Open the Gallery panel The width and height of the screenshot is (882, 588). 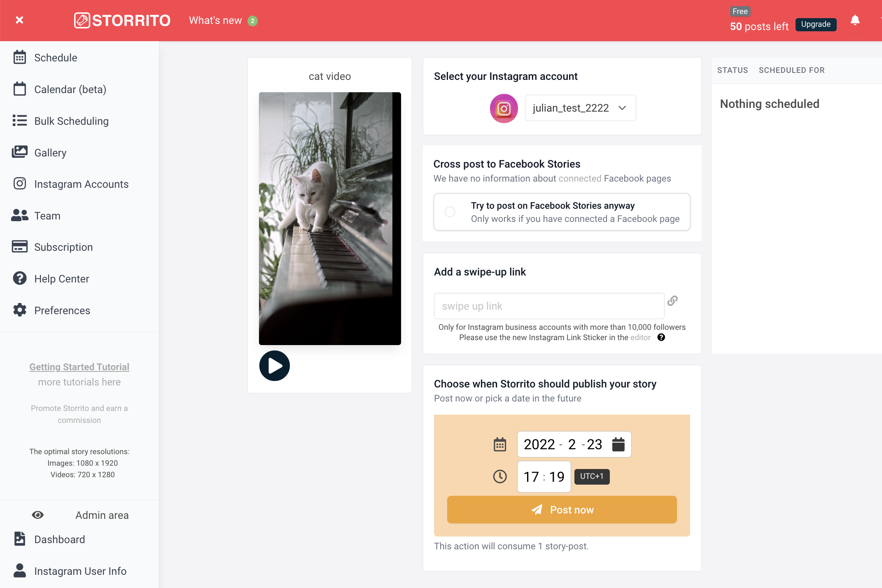point(51,152)
